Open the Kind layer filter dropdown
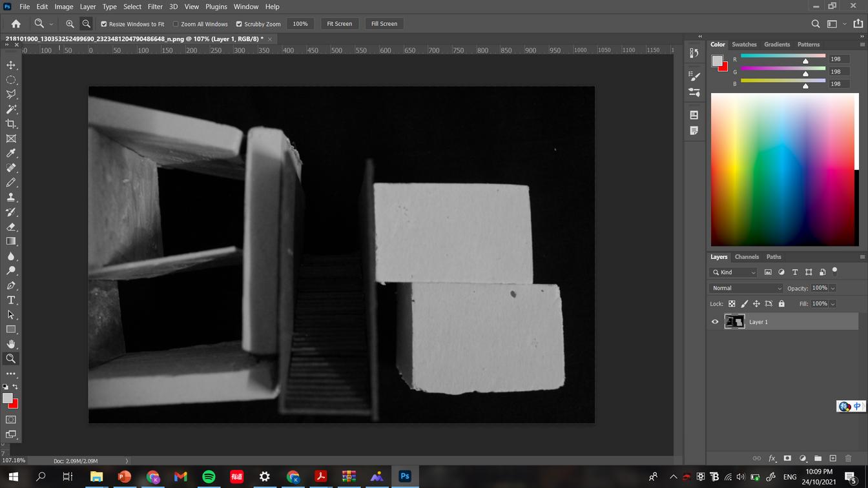Viewport: 868px width, 488px height. pyautogui.click(x=734, y=272)
